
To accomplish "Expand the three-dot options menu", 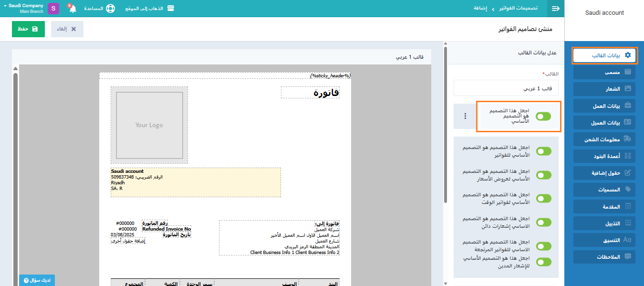I will [x=465, y=116].
